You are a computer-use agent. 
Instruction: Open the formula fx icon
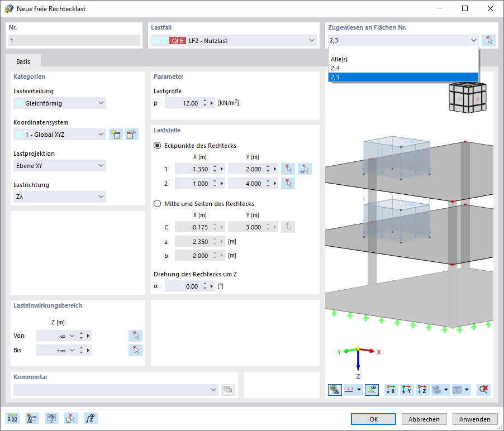pos(91,419)
